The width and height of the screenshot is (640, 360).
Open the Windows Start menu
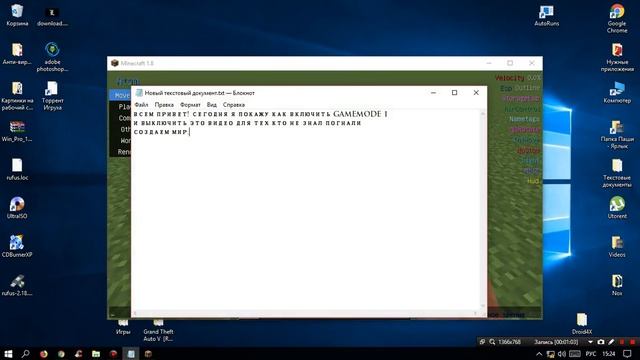pos(8,354)
